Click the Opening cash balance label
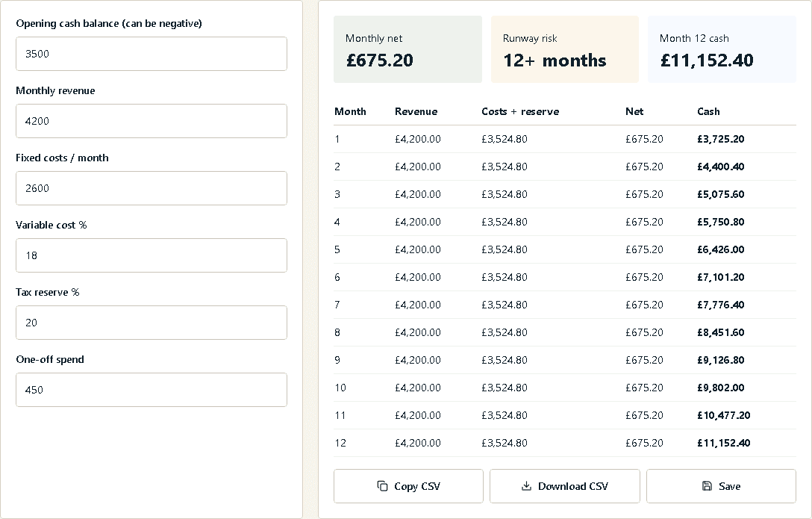Screen dimensions: 812x519 109,23
